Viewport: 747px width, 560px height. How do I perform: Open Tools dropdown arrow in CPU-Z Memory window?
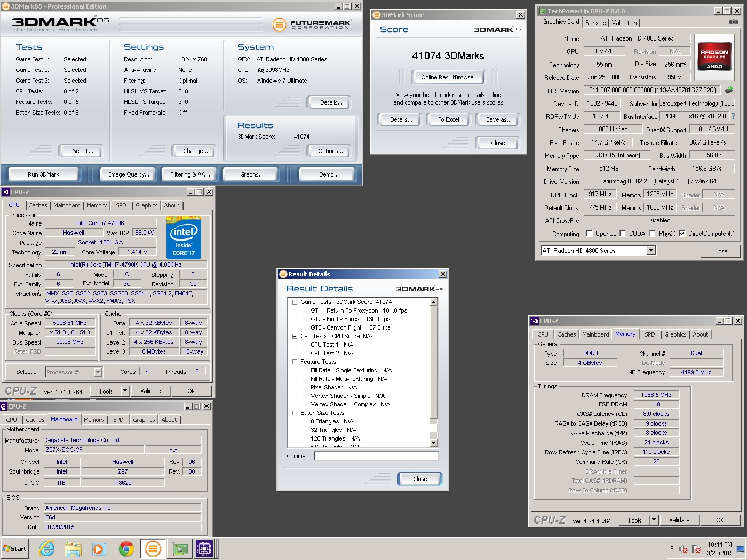pyautogui.click(x=654, y=520)
